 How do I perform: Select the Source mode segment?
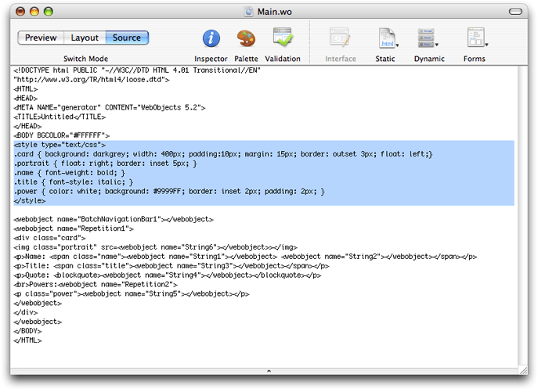click(127, 38)
